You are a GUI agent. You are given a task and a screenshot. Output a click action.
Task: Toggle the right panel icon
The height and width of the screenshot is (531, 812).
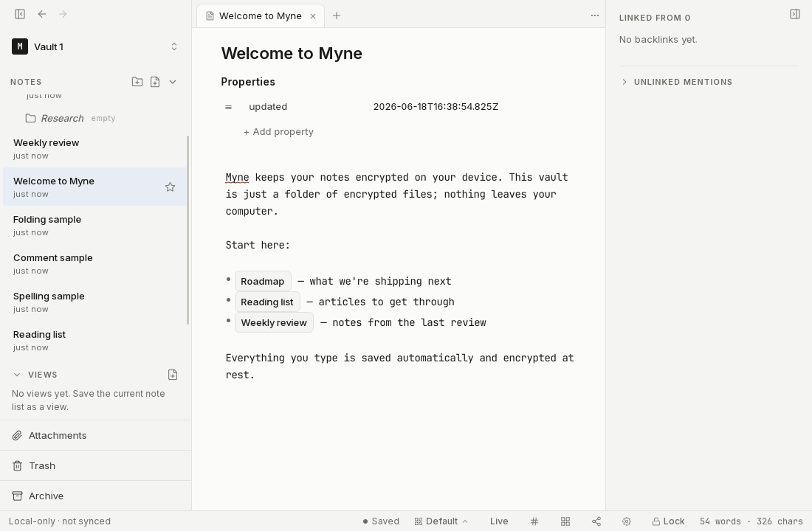pyautogui.click(x=795, y=14)
